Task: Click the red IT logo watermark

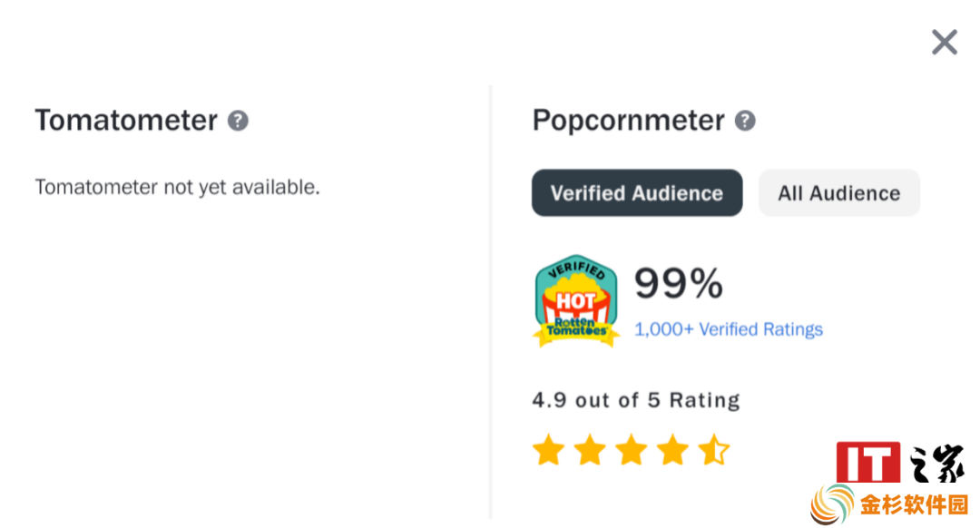Action: 868,463
